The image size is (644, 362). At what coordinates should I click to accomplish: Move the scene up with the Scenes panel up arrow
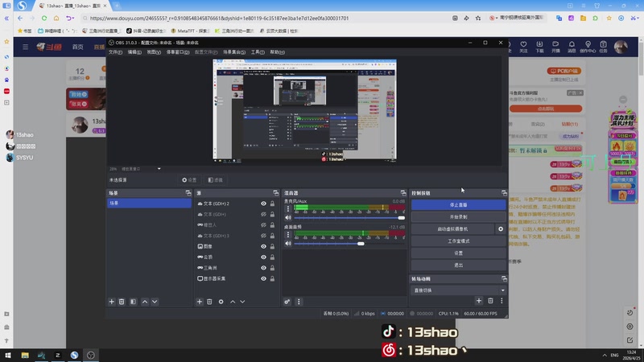coord(145,302)
